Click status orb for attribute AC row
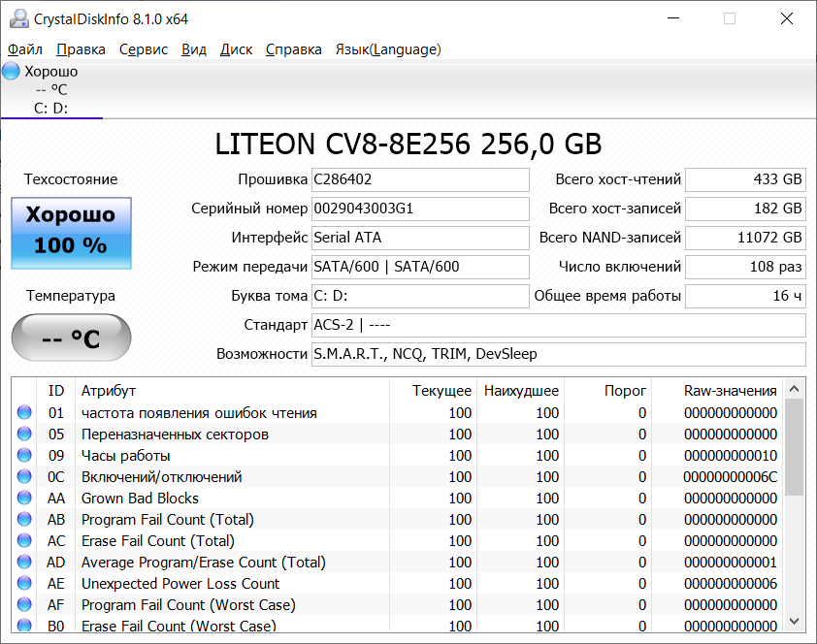 click(24, 540)
